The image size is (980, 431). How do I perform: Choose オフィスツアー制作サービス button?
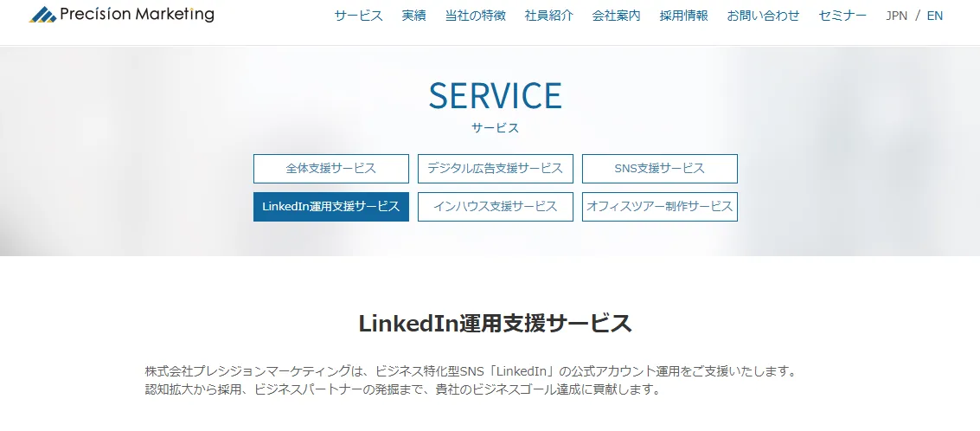pos(660,207)
